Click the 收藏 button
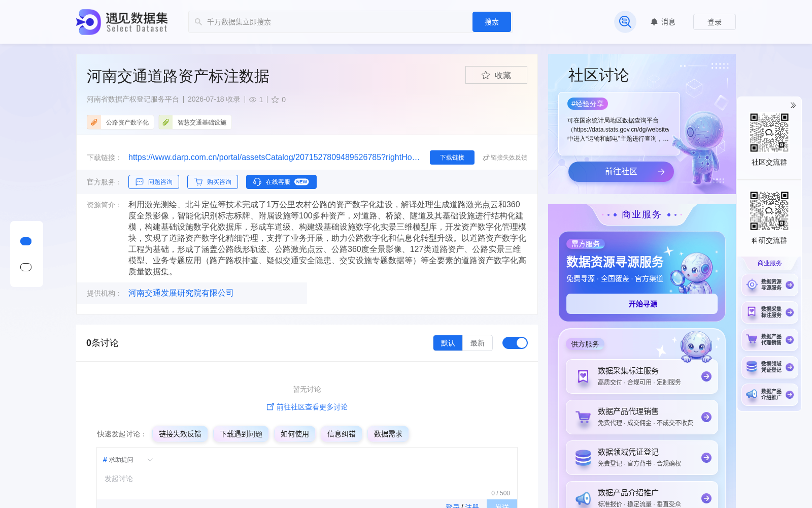The width and height of the screenshot is (812, 508). [496, 75]
